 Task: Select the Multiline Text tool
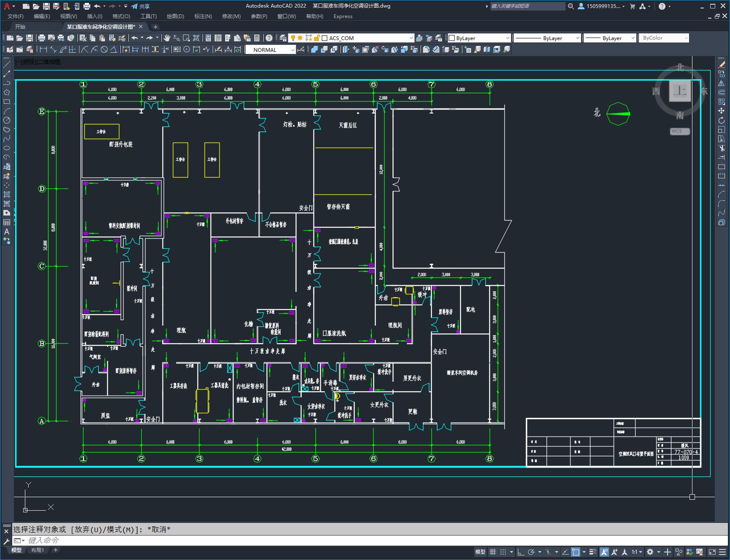pyautogui.click(x=7, y=232)
